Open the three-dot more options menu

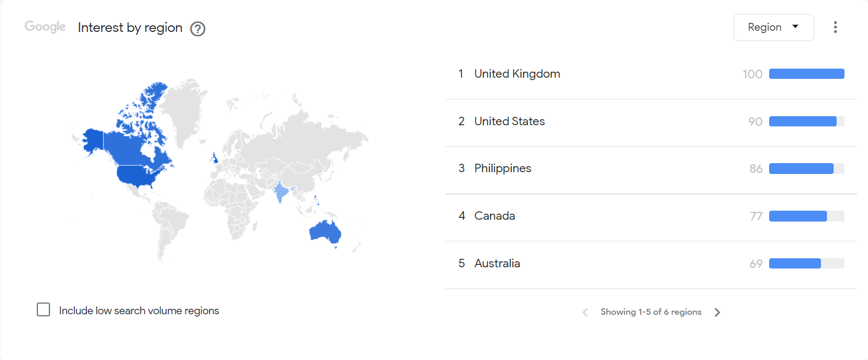pyautogui.click(x=835, y=27)
